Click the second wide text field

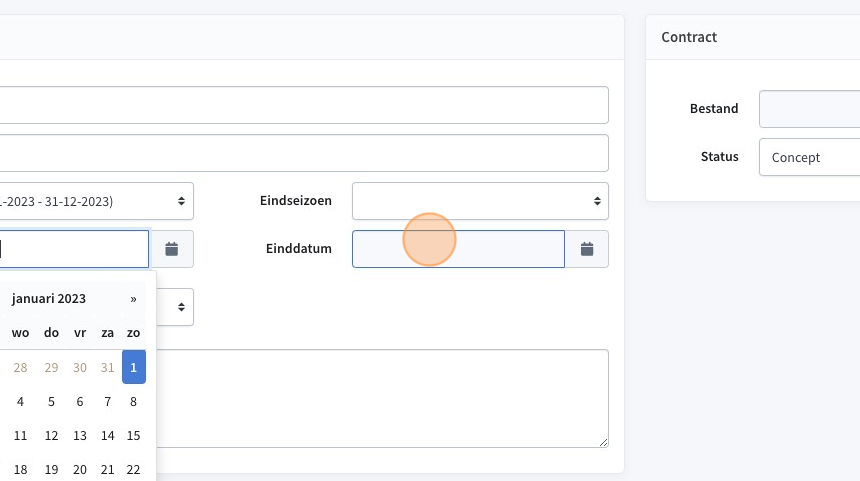pyautogui.click(x=304, y=153)
